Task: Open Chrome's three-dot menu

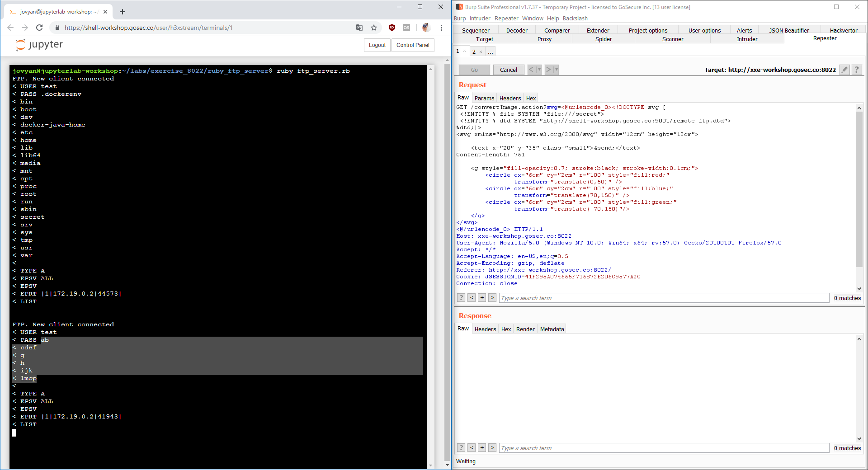Action: pos(442,28)
